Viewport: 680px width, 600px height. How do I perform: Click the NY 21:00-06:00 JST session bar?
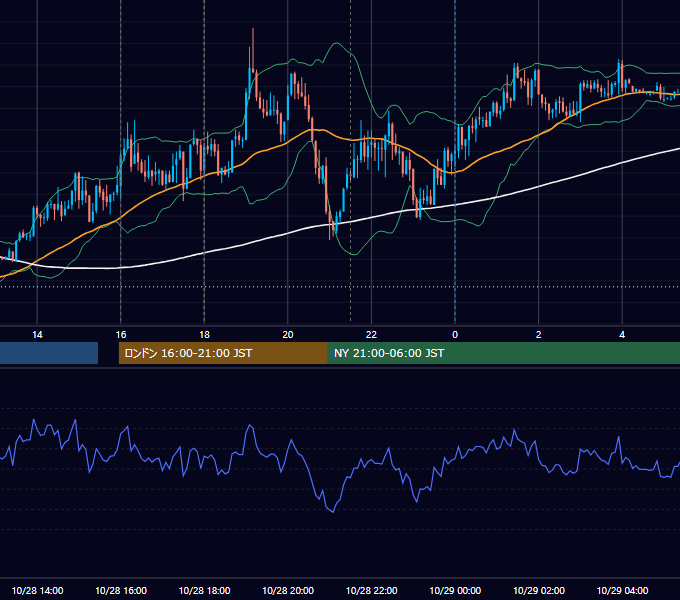click(x=503, y=353)
